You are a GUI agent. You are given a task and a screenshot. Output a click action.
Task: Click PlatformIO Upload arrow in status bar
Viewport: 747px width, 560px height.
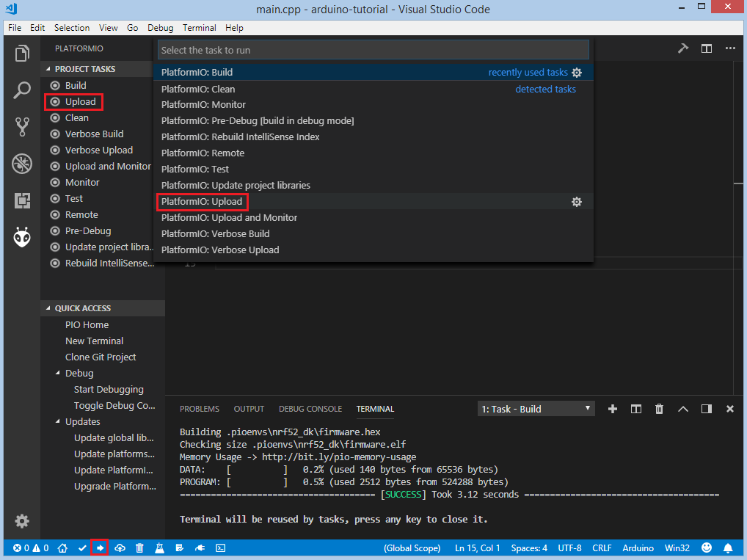100,548
